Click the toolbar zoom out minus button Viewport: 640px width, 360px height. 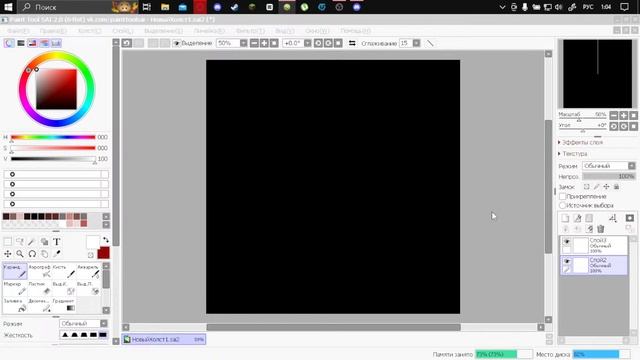[x=254, y=43]
